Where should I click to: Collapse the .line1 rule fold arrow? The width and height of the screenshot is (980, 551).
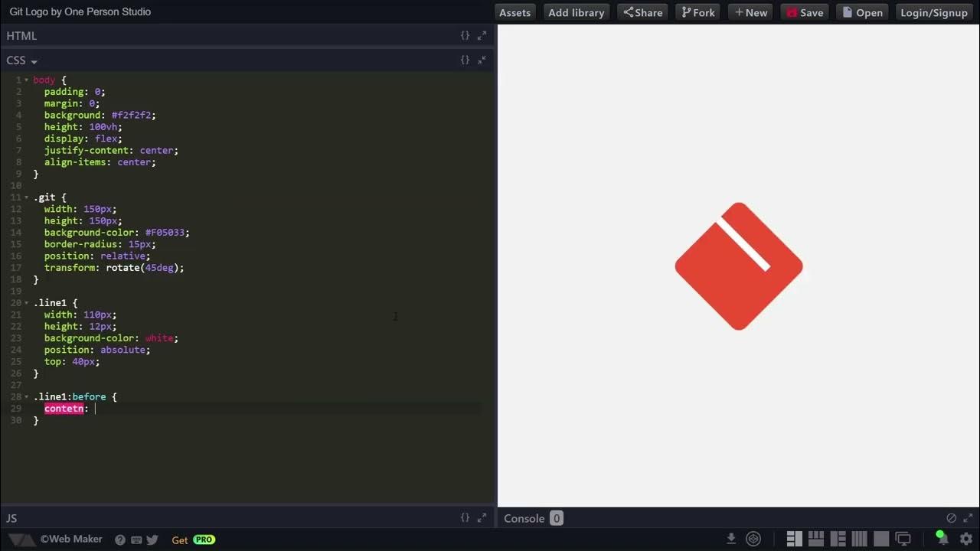click(x=27, y=303)
